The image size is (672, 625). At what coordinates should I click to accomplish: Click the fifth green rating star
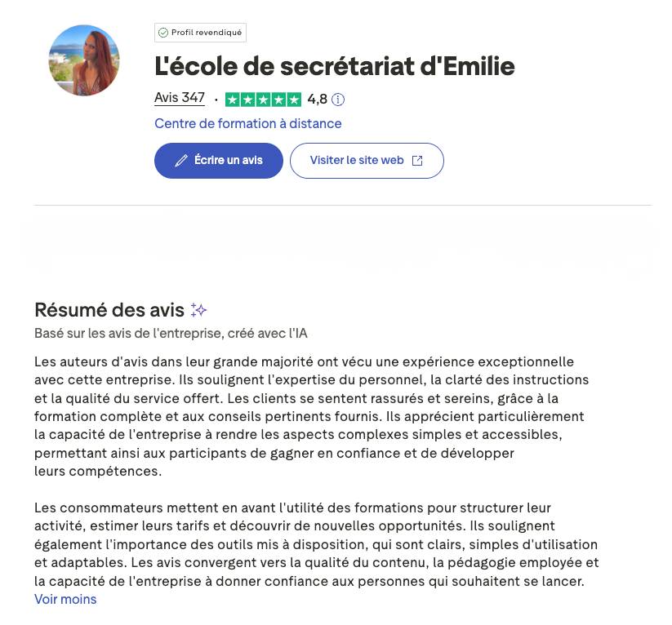[294, 100]
